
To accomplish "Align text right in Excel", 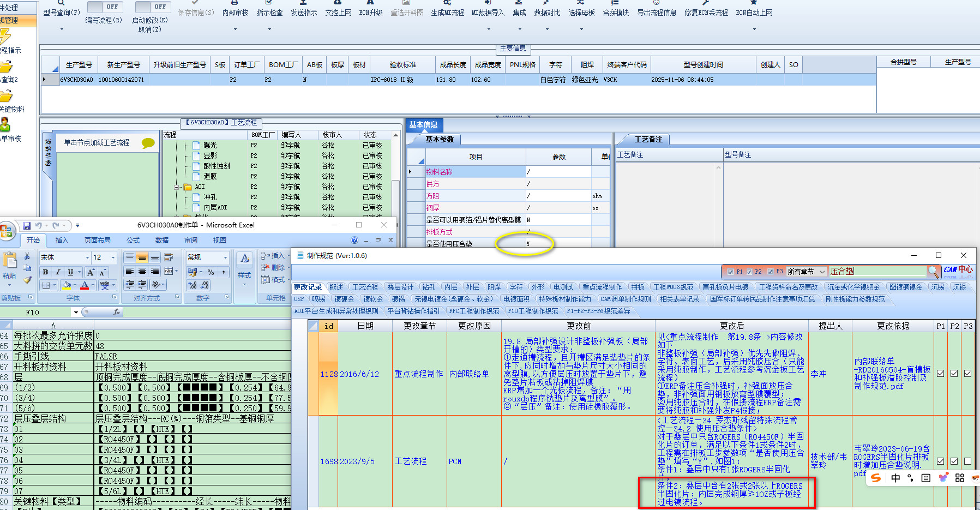I will pos(155,271).
